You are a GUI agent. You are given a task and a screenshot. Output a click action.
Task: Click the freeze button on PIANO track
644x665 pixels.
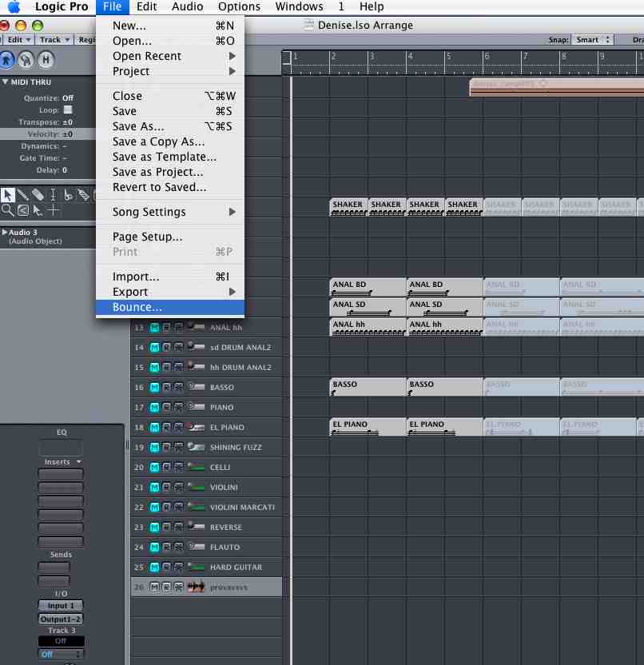179,407
